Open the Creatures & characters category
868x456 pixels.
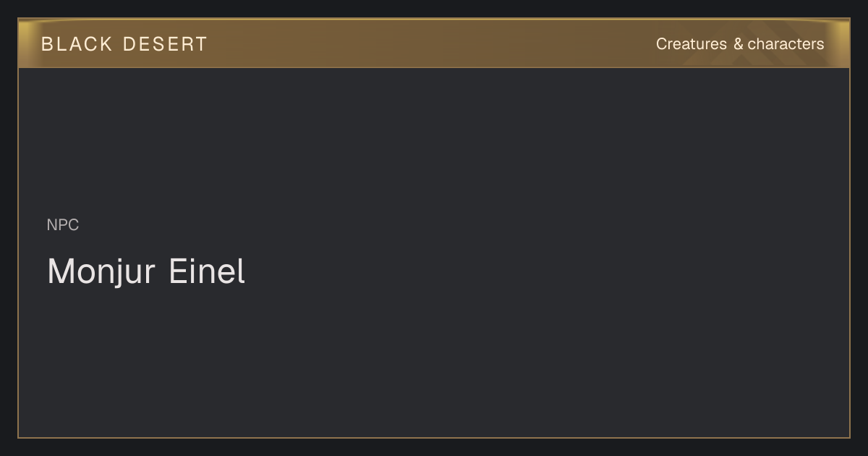point(740,44)
